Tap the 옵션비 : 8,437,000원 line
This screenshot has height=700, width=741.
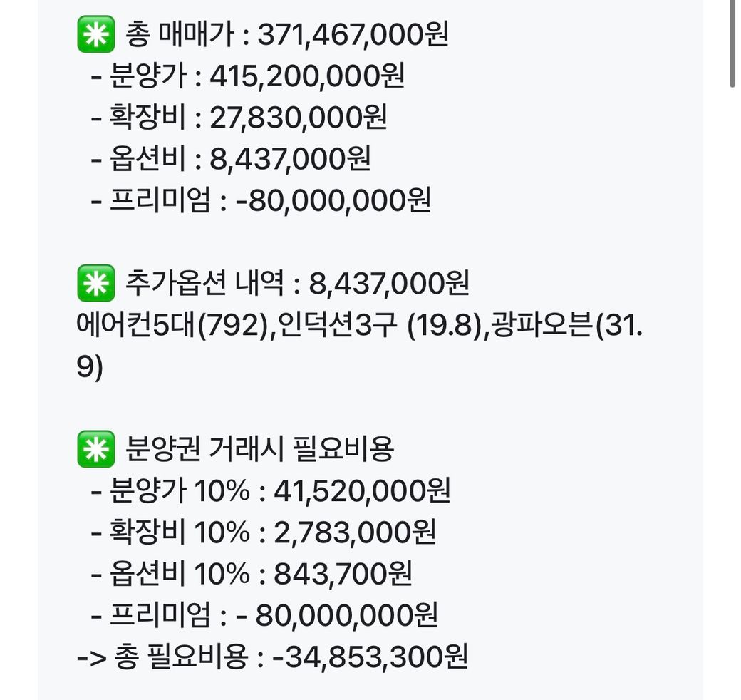pos(232,160)
